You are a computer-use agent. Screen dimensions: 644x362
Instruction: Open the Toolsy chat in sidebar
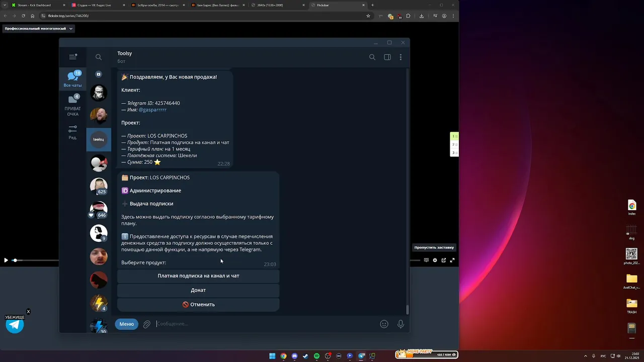(x=99, y=139)
